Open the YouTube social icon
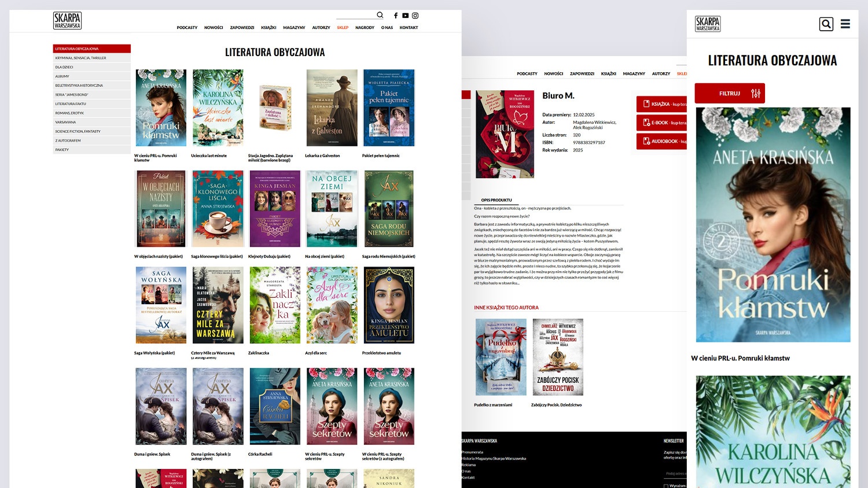868x488 pixels. [405, 16]
